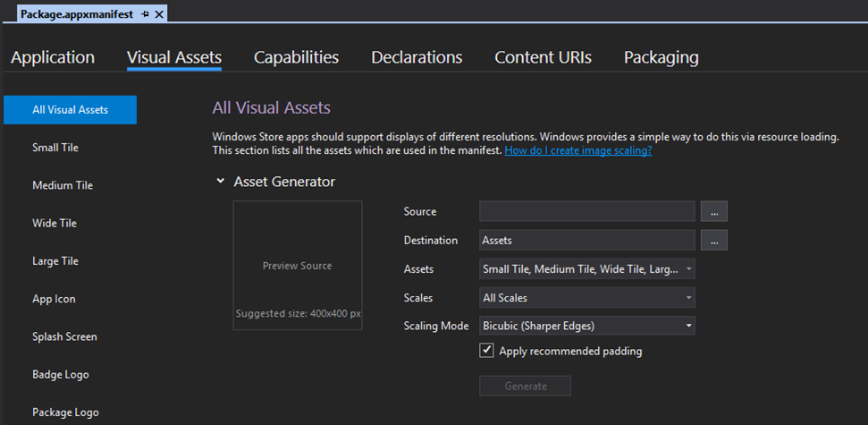
Task: Pin the Package.appxmanifest document tab
Action: pos(146,15)
